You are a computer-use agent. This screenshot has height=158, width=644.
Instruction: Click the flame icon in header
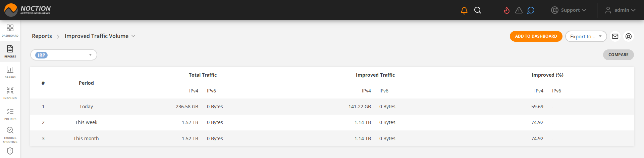click(x=507, y=10)
